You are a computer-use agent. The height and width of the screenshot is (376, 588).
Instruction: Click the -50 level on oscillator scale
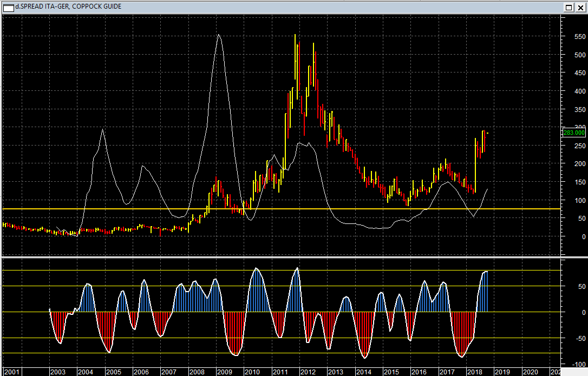(580, 339)
